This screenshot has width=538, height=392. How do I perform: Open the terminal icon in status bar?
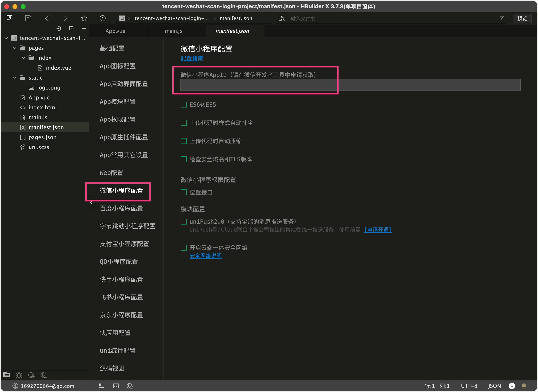pyautogui.click(x=116, y=386)
